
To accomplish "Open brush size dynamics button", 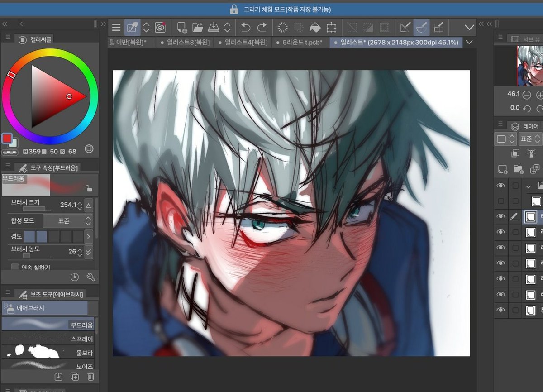I will point(89,205).
